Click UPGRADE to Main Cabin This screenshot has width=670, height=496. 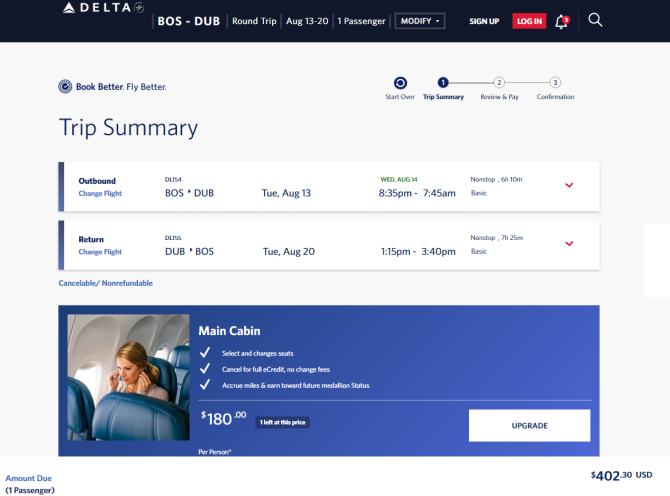pyautogui.click(x=529, y=426)
